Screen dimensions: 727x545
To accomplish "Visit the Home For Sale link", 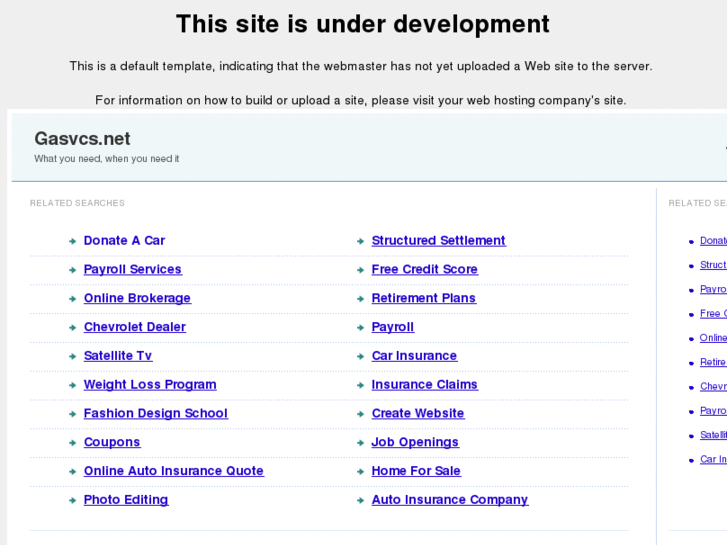I will pos(416,471).
